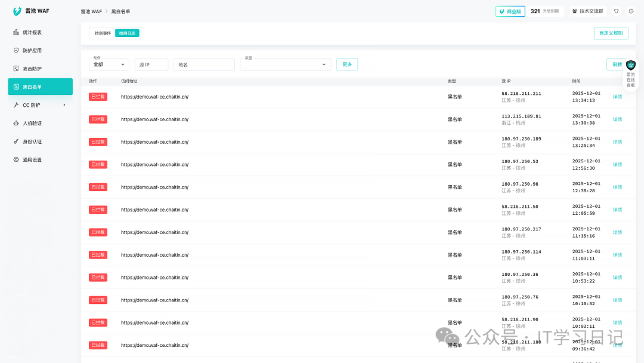644x363 pixels.
Task: Click the 技术交流群 button in header
Action: click(587, 11)
